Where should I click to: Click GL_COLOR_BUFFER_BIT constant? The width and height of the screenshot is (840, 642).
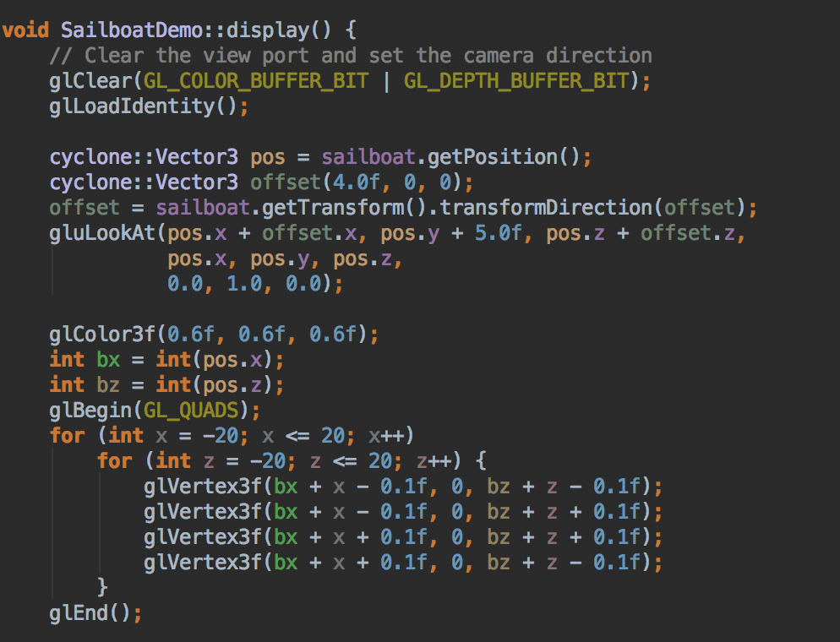(255, 81)
